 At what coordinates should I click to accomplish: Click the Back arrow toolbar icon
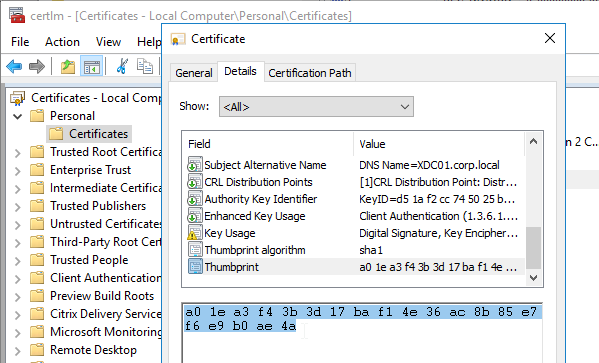pyautogui.click(x=14, y=66)
